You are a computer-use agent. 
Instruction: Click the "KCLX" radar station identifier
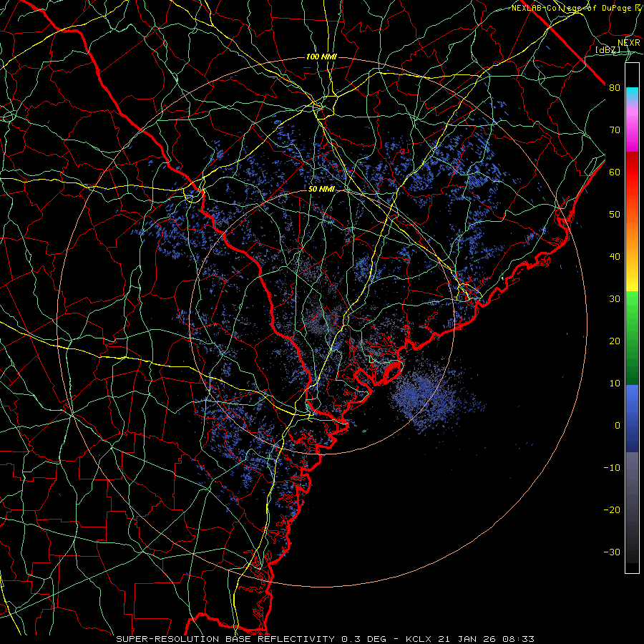pos(420,639)
